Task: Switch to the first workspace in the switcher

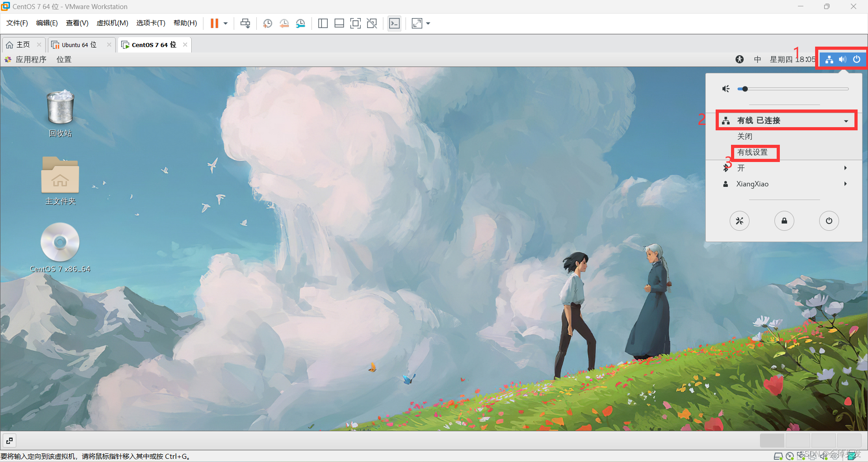Action: coord(772,440)
